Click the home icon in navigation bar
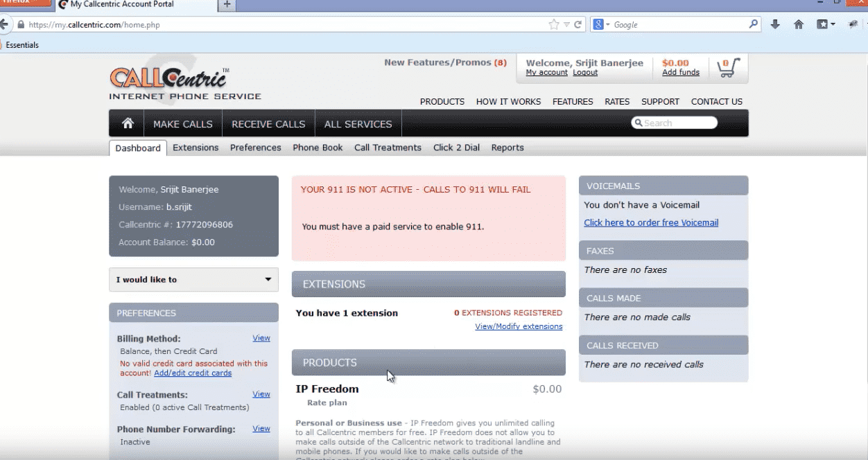The height and width of the screenshot is (460, 868). 128,123
